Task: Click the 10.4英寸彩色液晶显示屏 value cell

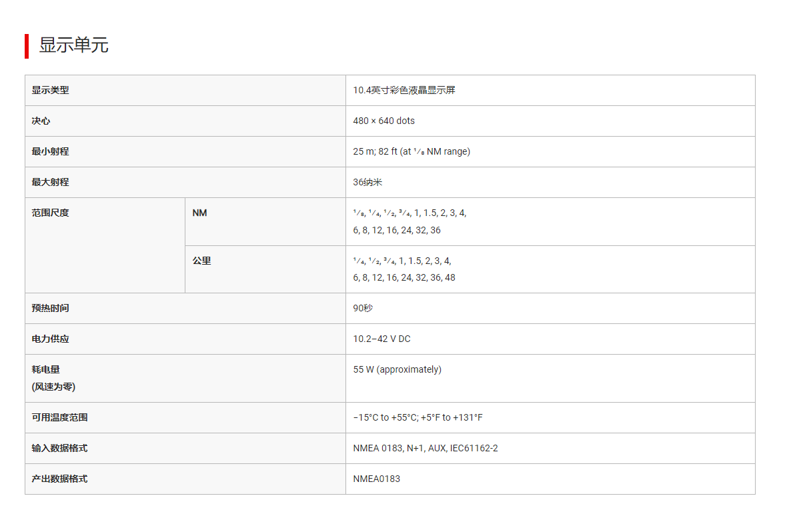Action: 404,90
